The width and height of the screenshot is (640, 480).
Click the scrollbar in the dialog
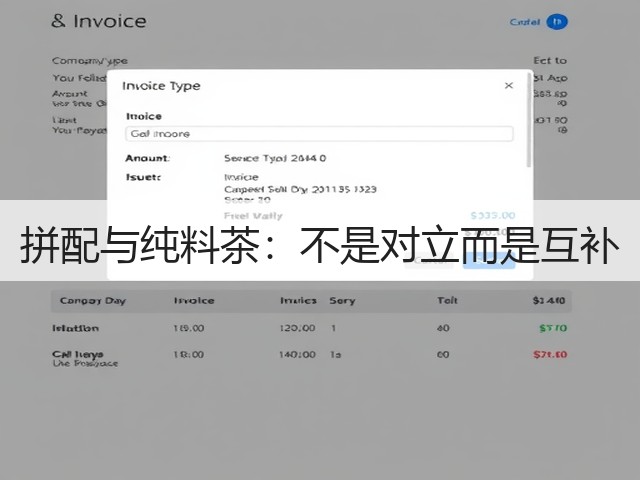(529, 121)
